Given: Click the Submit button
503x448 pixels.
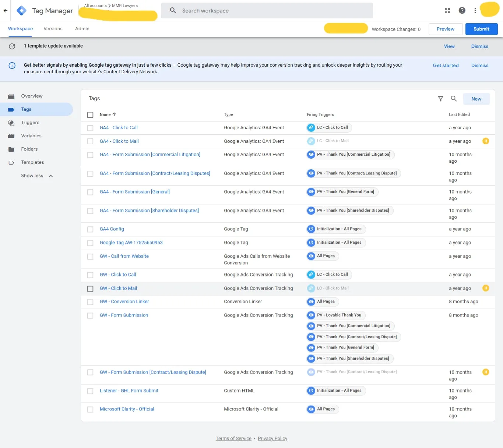Looking at the screenshot, I should pos(481,29).
